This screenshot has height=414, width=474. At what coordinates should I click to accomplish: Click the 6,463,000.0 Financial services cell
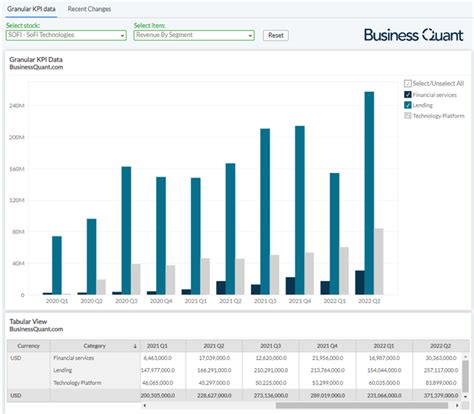(x=158, y=358)
